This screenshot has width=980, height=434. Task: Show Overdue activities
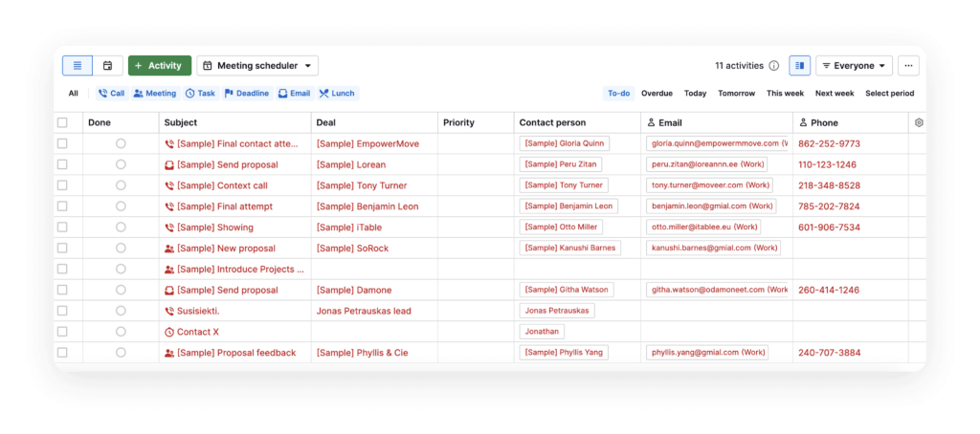[x=657, y=94]
